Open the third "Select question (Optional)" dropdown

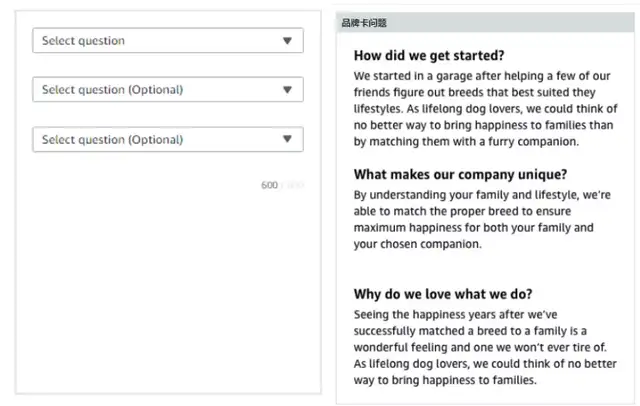click(x=160, y=140)
